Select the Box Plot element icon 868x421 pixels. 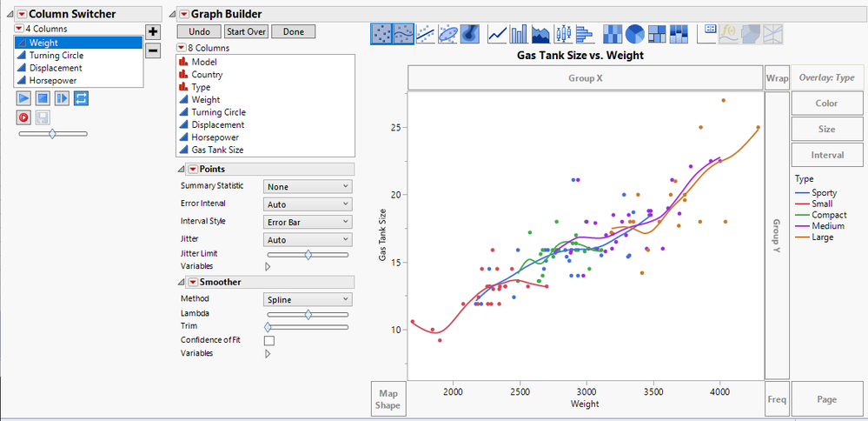coord(563,34)
